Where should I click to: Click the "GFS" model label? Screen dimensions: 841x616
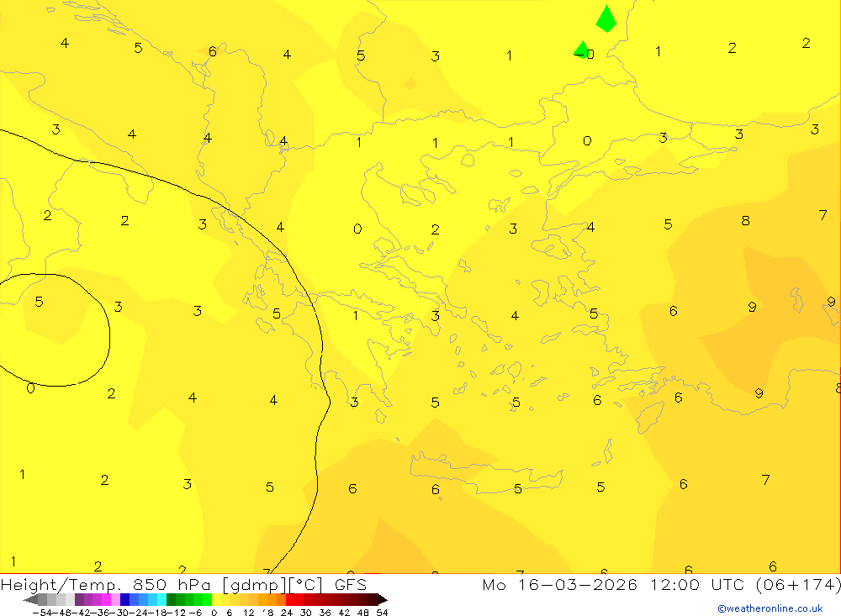coord(351,584)
